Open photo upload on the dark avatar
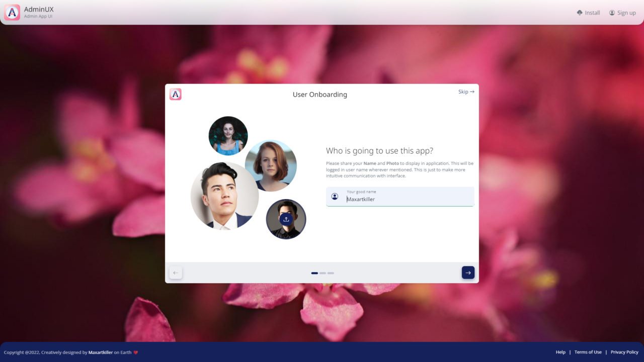The image size is (644, 362). click(286, 219)
